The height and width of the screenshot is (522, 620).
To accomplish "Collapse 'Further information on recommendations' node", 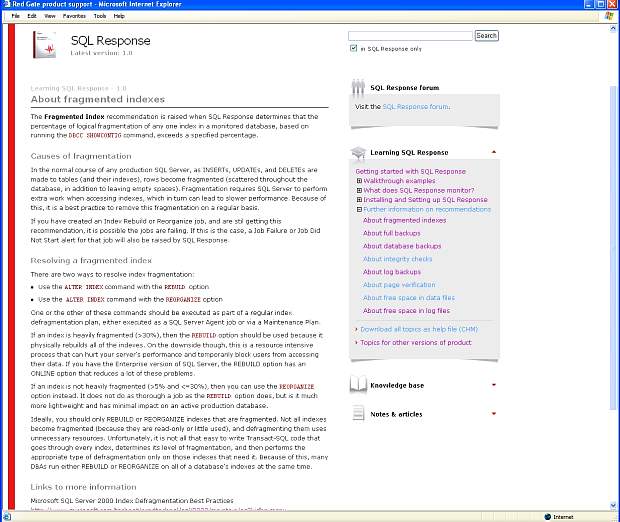I will 359,210.
